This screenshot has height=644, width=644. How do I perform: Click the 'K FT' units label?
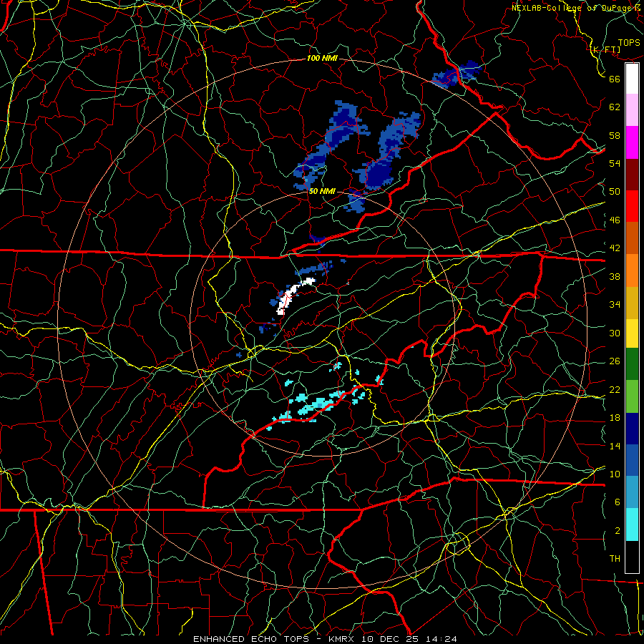pyautogui.click(x=605, y=49)
